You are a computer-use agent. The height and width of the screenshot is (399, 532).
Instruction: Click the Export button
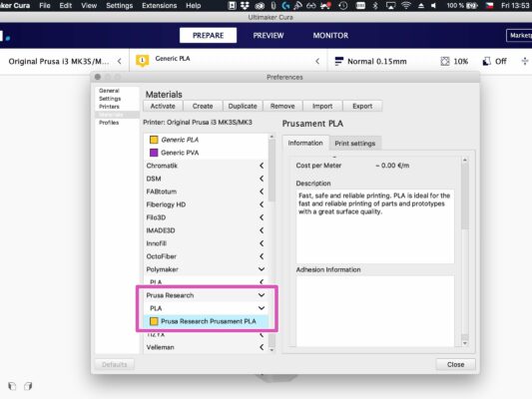(362, 106)
